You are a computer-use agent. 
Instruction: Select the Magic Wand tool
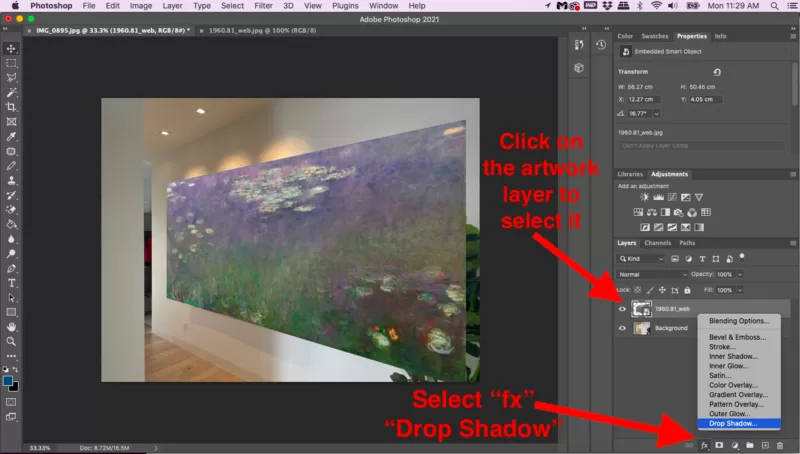click(11, 92)
